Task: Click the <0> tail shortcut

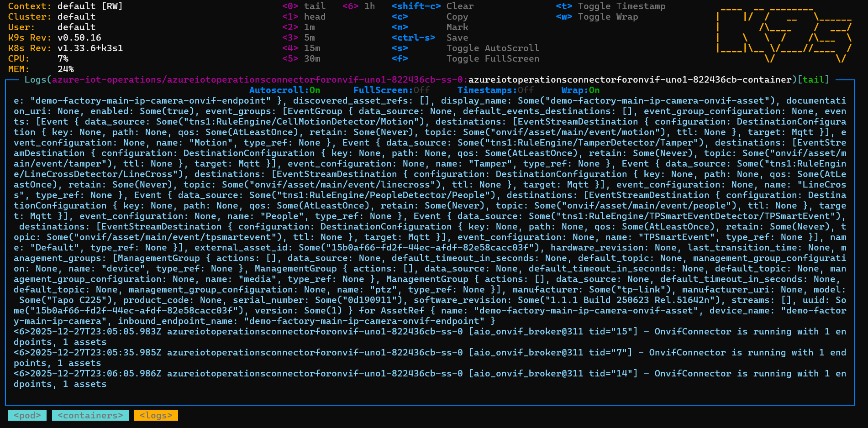Action: pyautogui.click(x=304, y=6)
